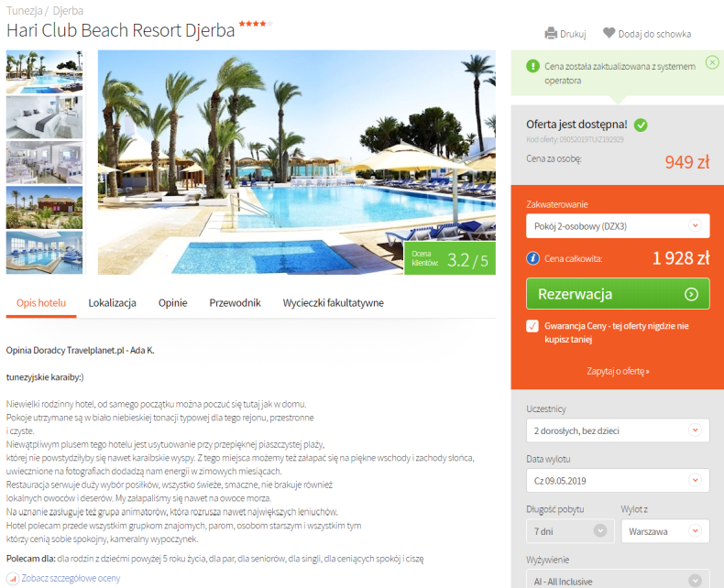Toggle the Gwarancja Ceny checkbox
The width and height of the screenshot is (724, 588).
click(x=532, y=326)
